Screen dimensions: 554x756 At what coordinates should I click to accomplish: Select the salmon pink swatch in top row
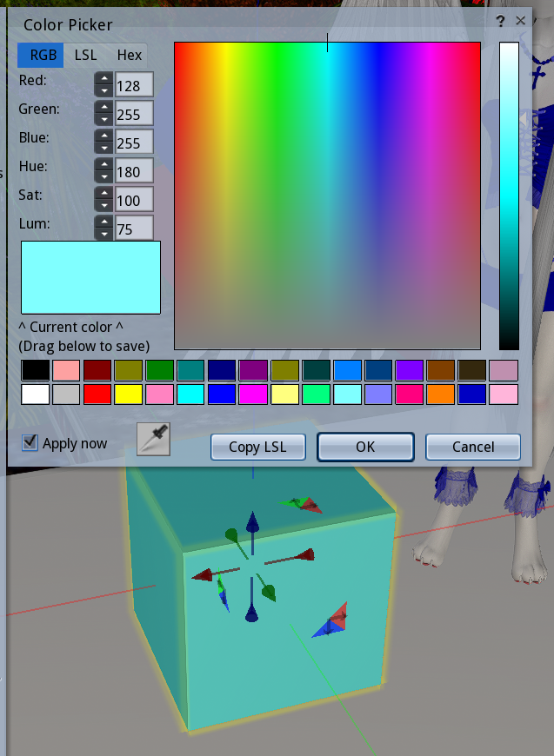tap(66, 370)
